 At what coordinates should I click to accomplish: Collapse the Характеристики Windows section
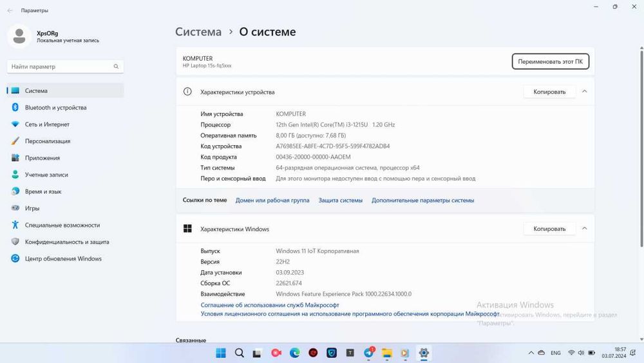click(x=585, y=228)
